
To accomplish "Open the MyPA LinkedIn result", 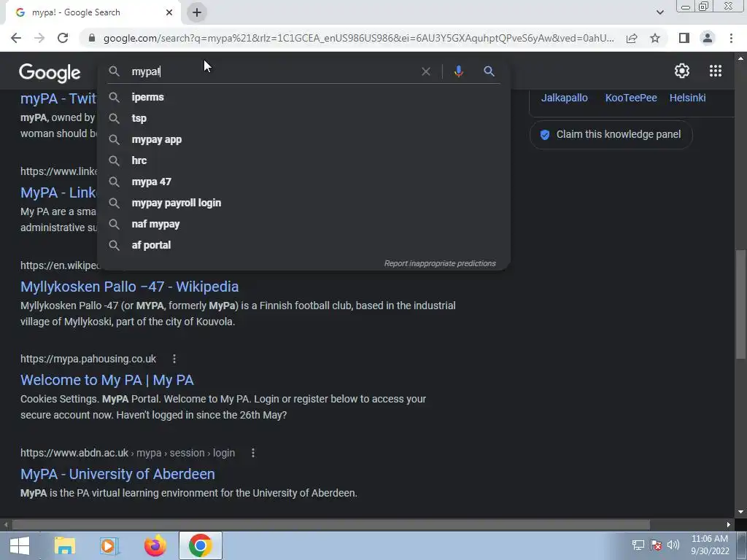I will coord(58,192).
